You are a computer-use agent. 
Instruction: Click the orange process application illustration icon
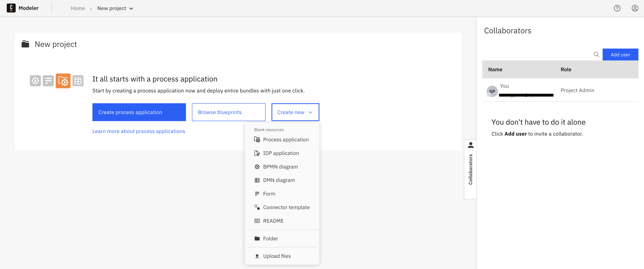click(63, 81)
